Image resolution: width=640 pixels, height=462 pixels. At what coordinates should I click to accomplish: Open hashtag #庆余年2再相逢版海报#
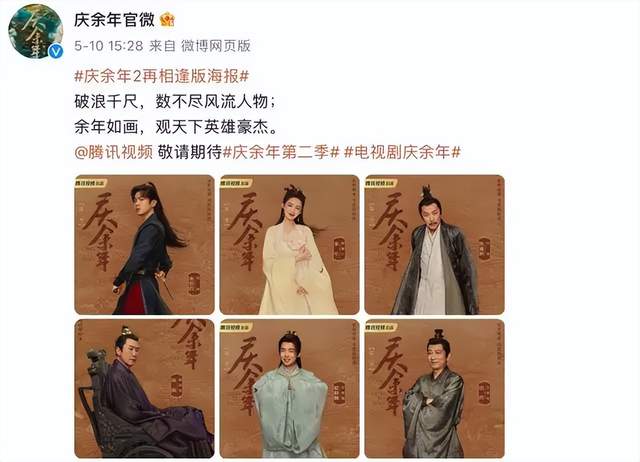[162, 76]
